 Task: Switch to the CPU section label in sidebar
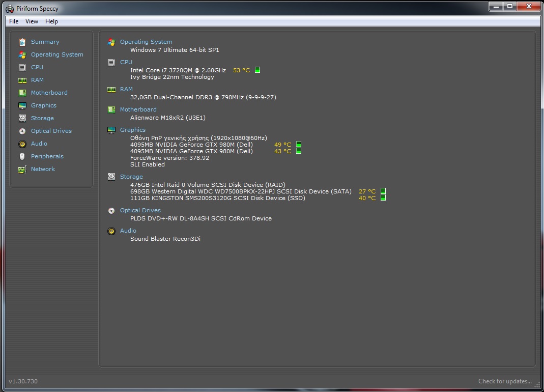pyautogui.click(x=37, y=67)
